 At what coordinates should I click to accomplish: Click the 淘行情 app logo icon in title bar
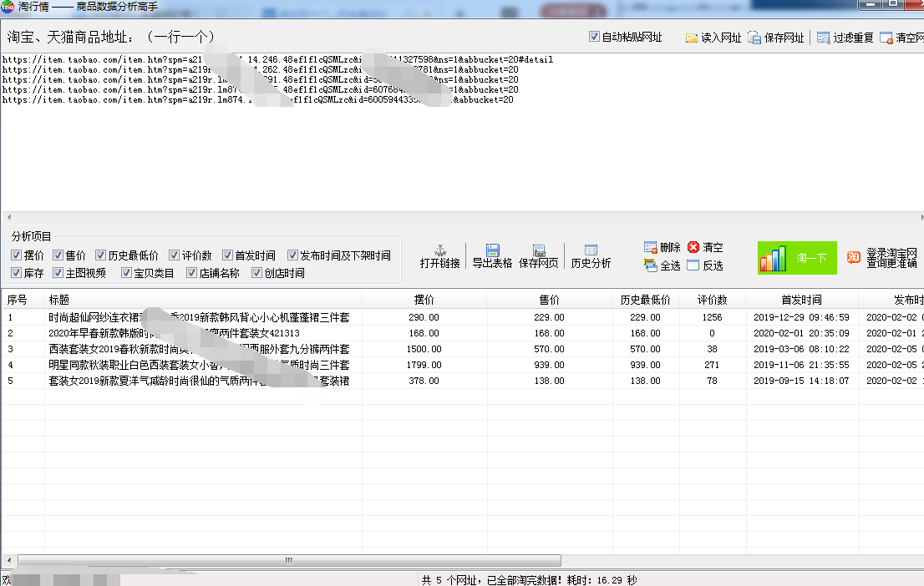[8, 7]
